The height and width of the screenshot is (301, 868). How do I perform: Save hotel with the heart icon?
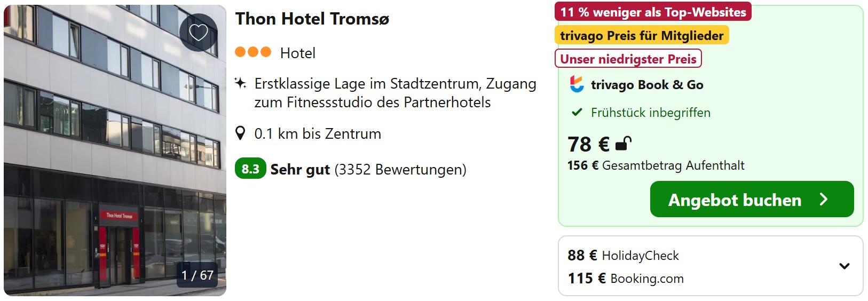point(199,33)
